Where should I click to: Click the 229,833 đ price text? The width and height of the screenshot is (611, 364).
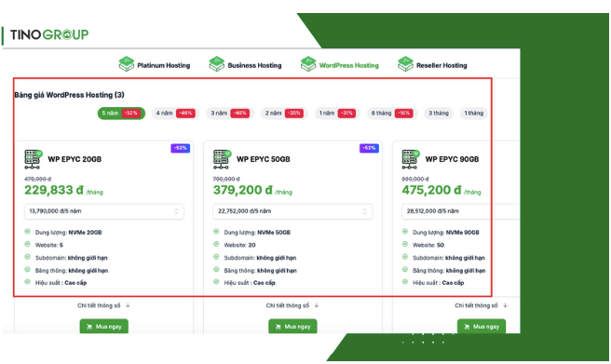pyautogui.click(x=54, y=190)
